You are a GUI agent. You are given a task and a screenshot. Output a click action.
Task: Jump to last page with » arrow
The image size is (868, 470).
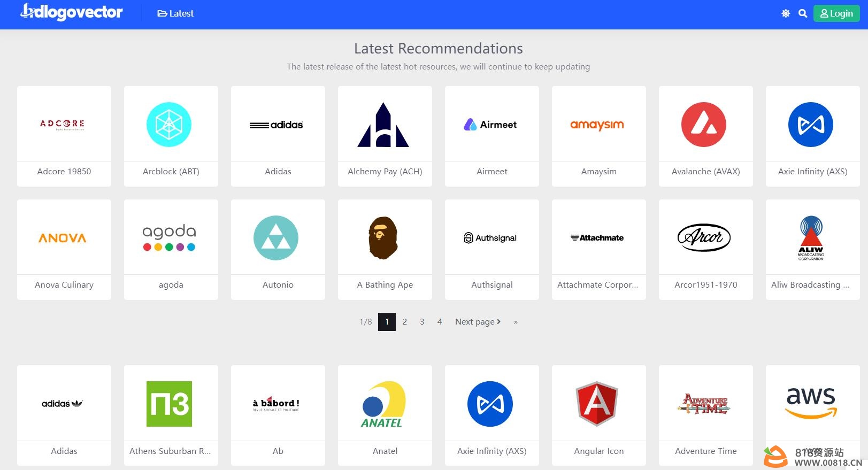[x=516, y=322]
